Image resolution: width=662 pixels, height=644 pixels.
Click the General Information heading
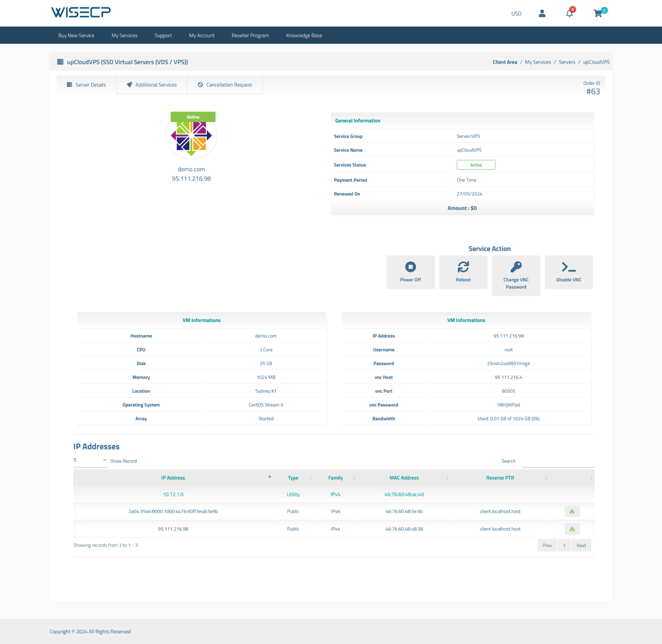pyautogui.click(x=357, y=121)
